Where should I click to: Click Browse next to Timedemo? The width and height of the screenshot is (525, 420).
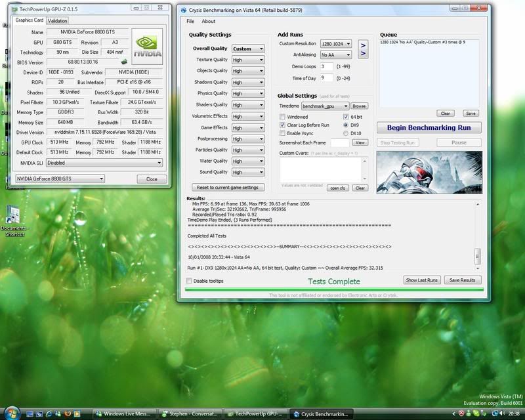(x=359, y=106)
